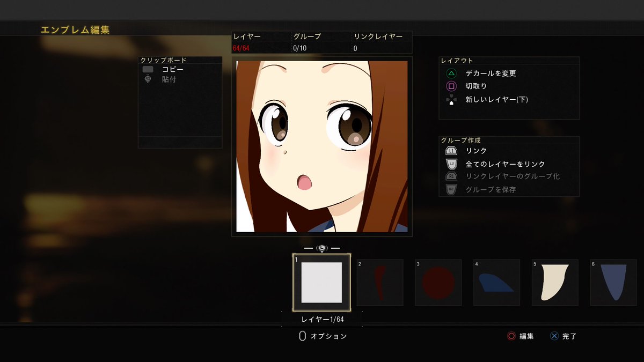Viewport: 644px width, 362px height.
Task: Click the L2 icon for 全てのレイヤーをリンク
Action: coord(451,164)
